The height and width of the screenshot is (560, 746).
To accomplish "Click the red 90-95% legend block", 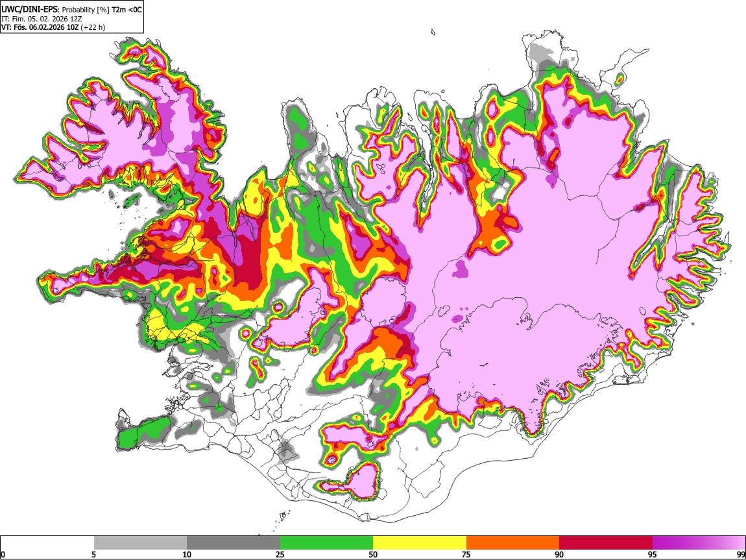I will (x=606, y=543).
